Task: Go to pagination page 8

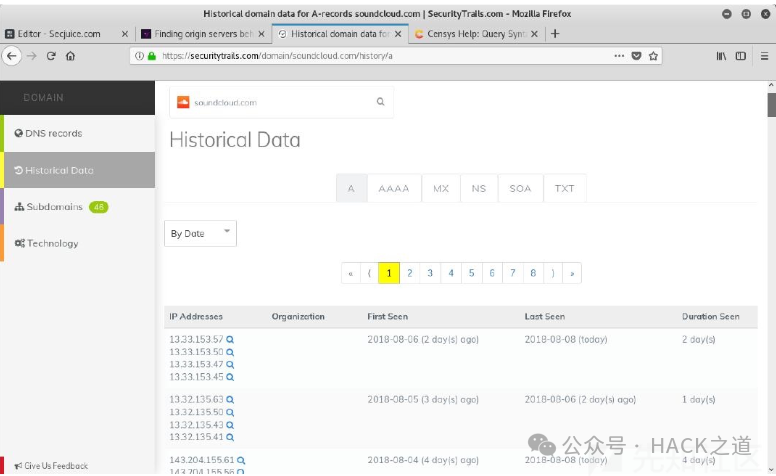Action: tap(533, 273)
